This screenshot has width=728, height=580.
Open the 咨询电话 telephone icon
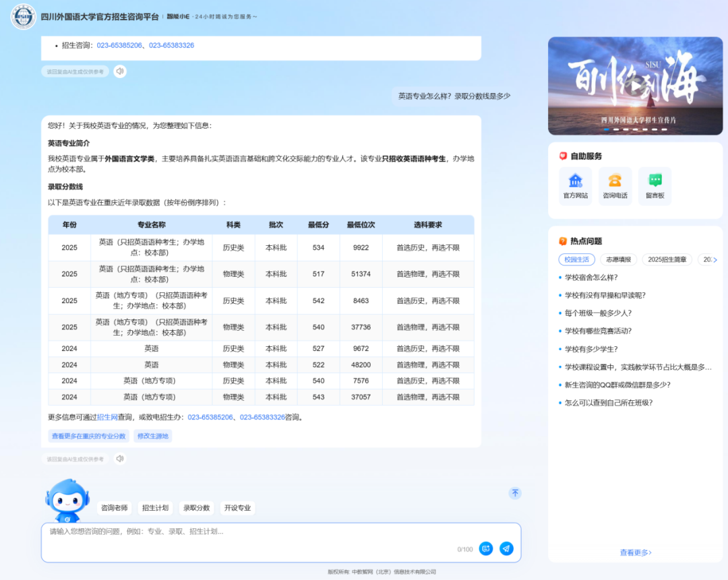[615, 181]
